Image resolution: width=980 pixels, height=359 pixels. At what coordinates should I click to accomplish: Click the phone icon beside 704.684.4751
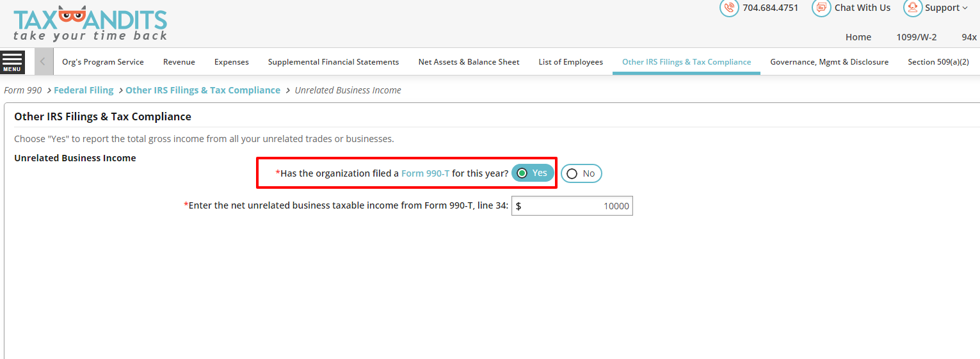[729, 8]
